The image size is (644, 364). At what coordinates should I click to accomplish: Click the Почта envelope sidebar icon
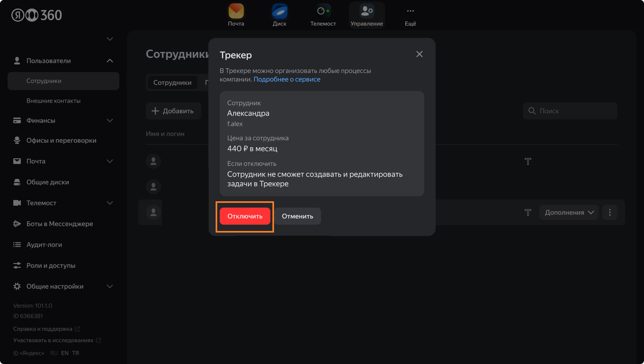coord(17,161)
